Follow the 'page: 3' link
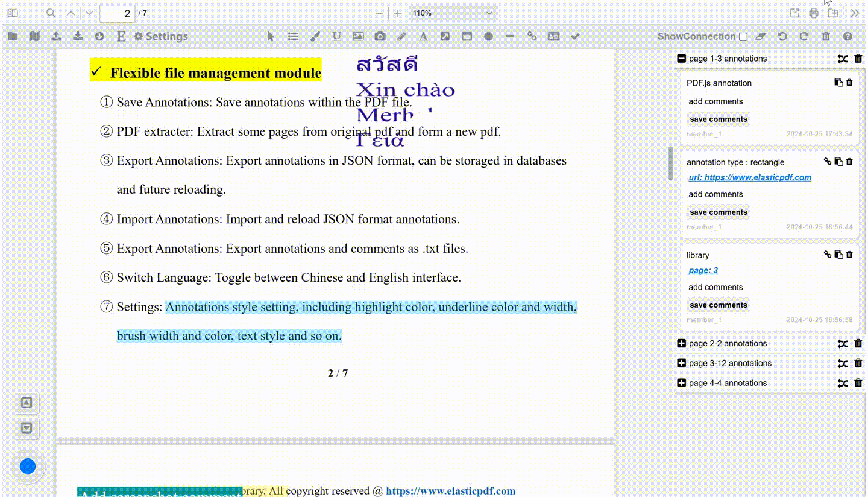868x497 pixels. (x=703, y=270)
